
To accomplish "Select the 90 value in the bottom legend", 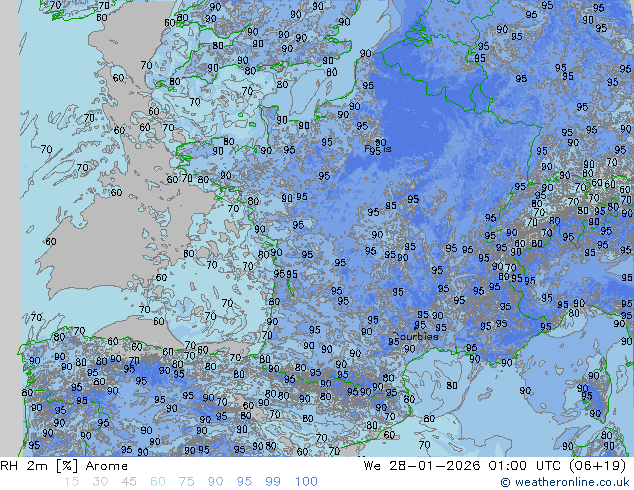I will point(215,482).
